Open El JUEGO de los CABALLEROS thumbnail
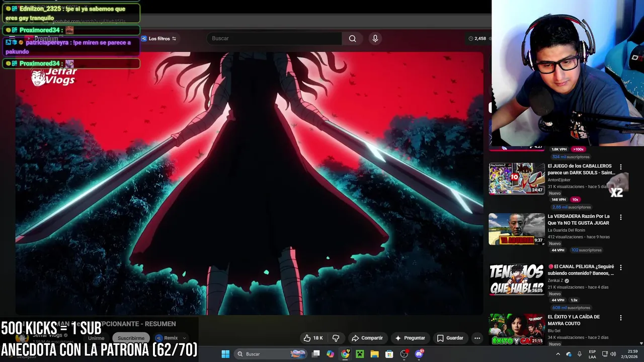644x362 pixels. coord(517,178)
